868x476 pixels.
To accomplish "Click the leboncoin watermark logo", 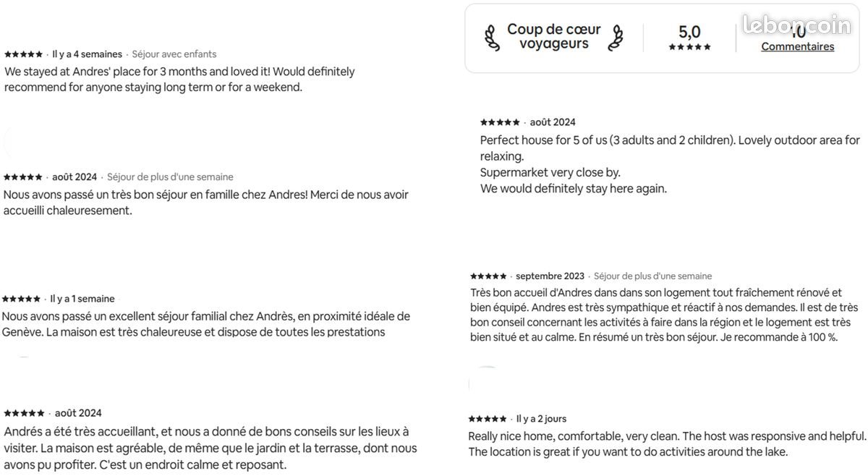I will pyautogui.click(x=796, y=25).
